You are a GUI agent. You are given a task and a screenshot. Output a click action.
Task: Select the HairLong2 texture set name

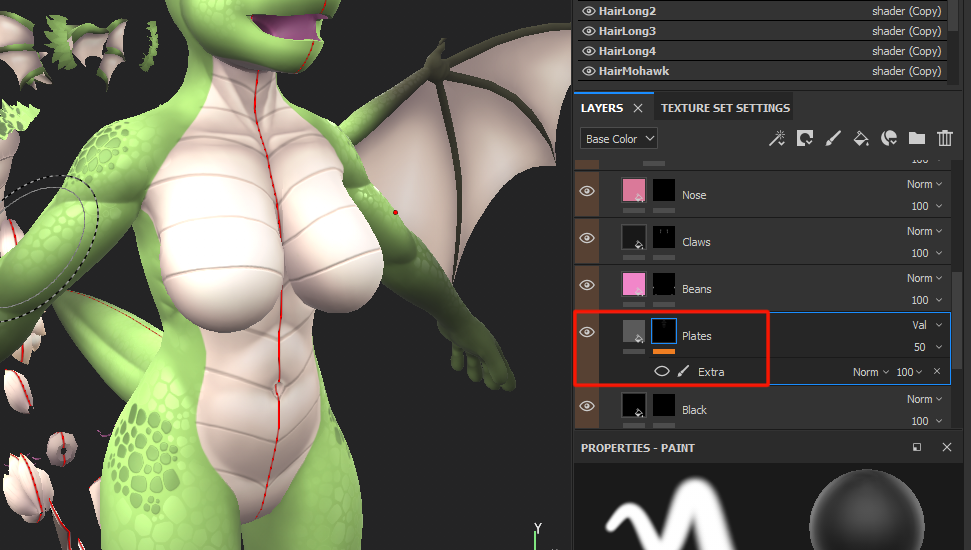[x=627, y=11]
